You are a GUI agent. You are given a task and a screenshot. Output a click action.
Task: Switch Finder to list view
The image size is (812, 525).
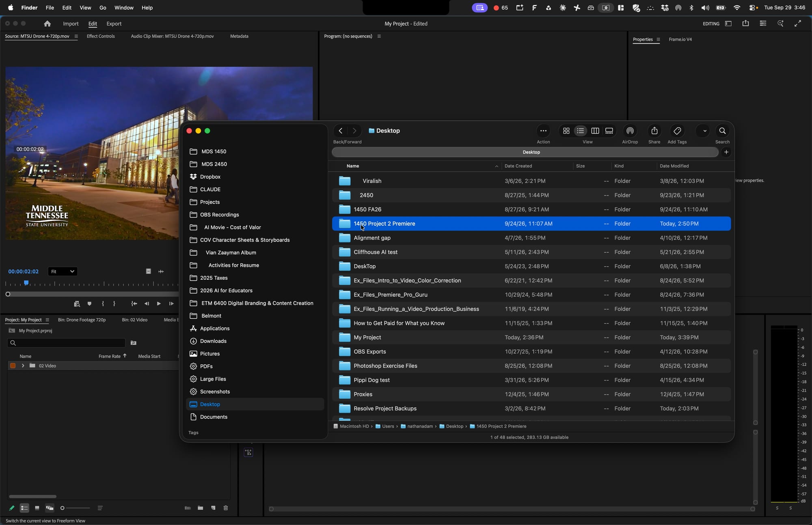pyautogui.click(x=581, y=131)
